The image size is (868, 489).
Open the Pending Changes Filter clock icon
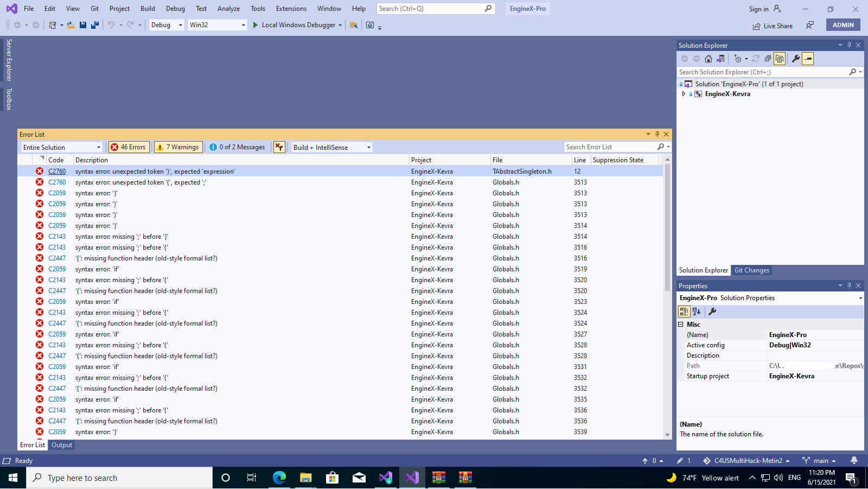pos(738,59)
